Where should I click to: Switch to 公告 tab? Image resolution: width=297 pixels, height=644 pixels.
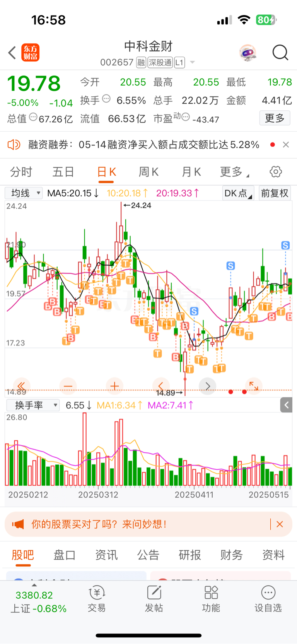148,555
